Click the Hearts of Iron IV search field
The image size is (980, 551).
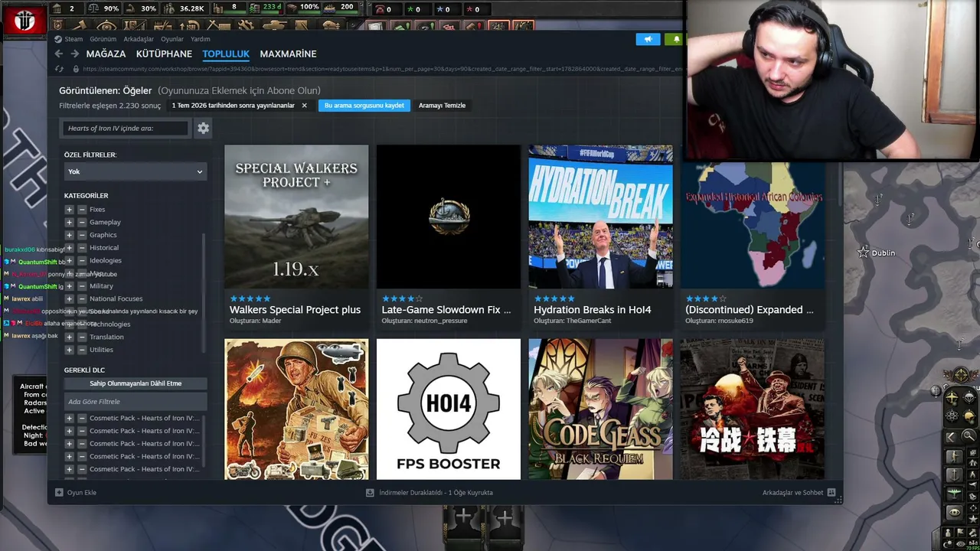point(126,128)
